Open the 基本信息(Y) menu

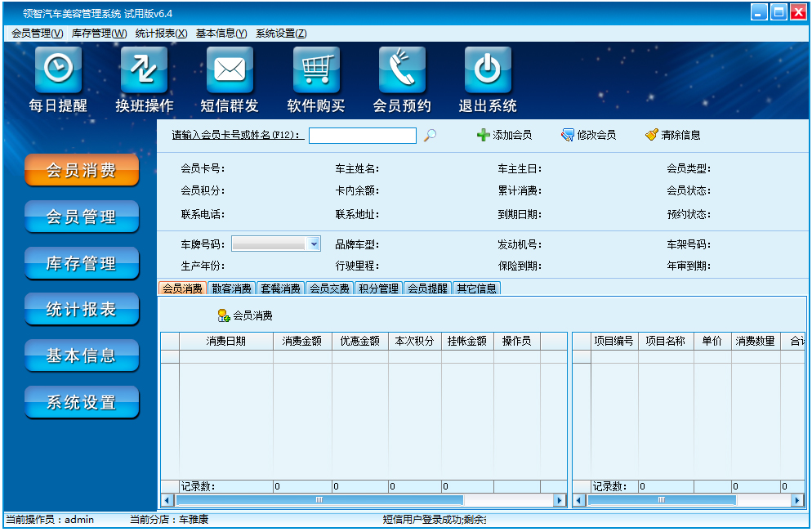pyautogui.click(x=221, y=34)
